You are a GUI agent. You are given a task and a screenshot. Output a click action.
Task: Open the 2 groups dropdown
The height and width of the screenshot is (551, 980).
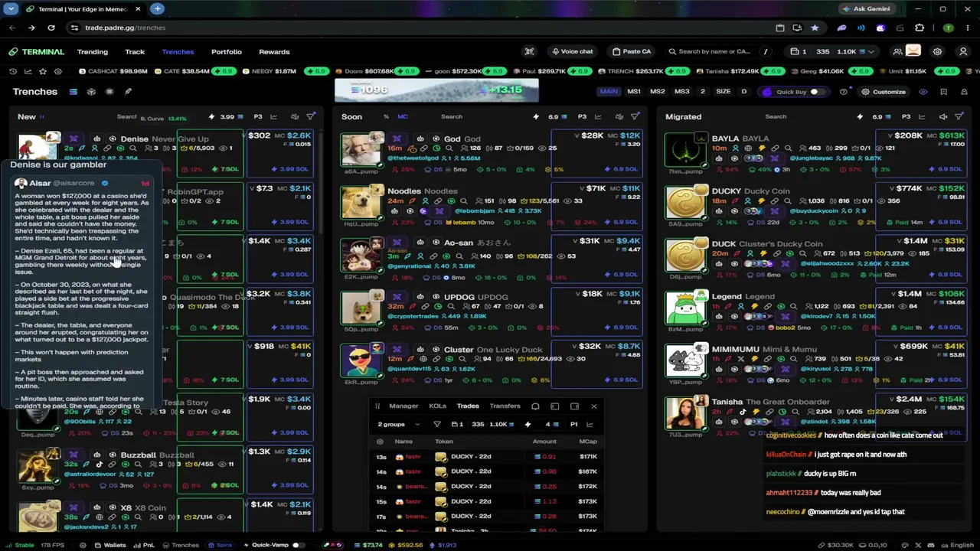(399, 424)
